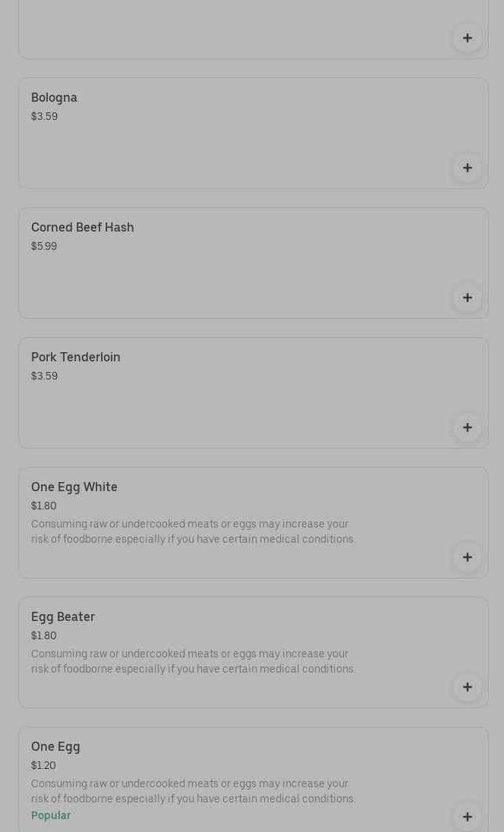This screenshot has width=504, height=832.
Task: Tap the Egg Beater plus icon
Action: [x=467, y=687]
